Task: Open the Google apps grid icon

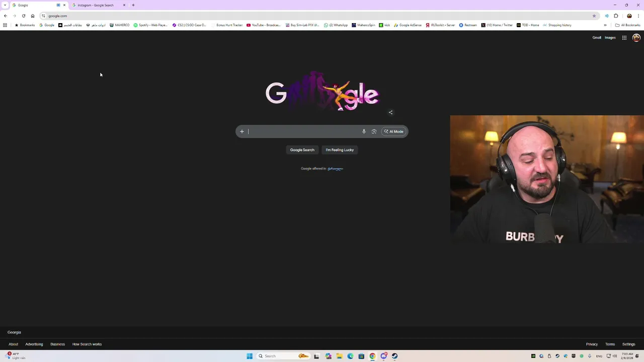Action: [x=624, y=38]
